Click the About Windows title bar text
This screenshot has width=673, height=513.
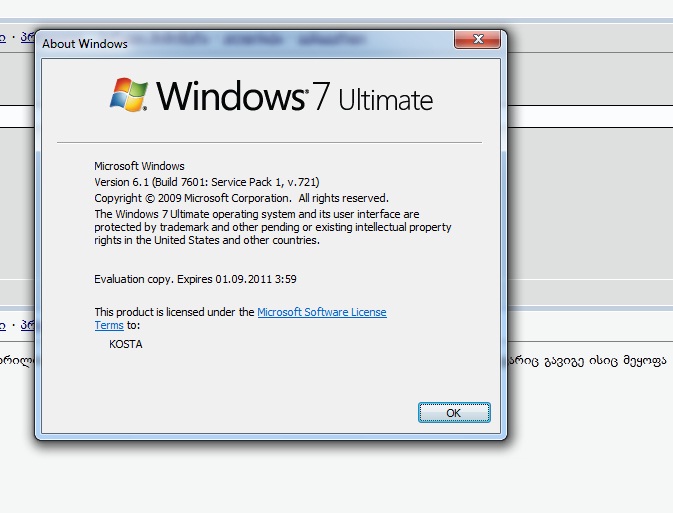pos(85,44)
